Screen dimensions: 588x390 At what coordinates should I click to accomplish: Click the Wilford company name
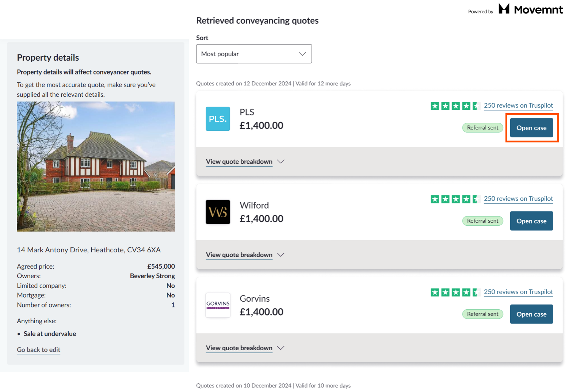254,205
